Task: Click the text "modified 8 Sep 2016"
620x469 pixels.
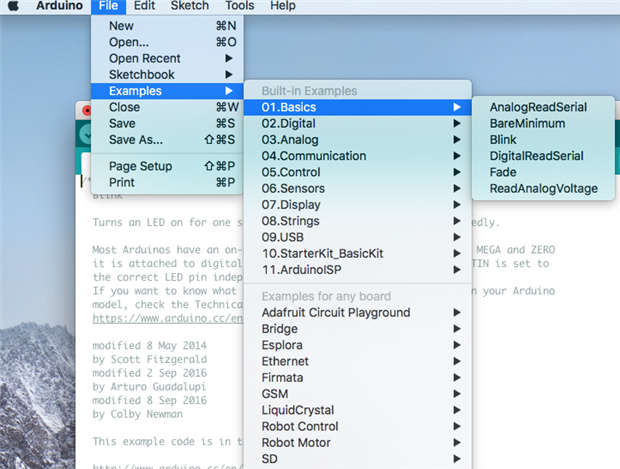Action: 149,400
